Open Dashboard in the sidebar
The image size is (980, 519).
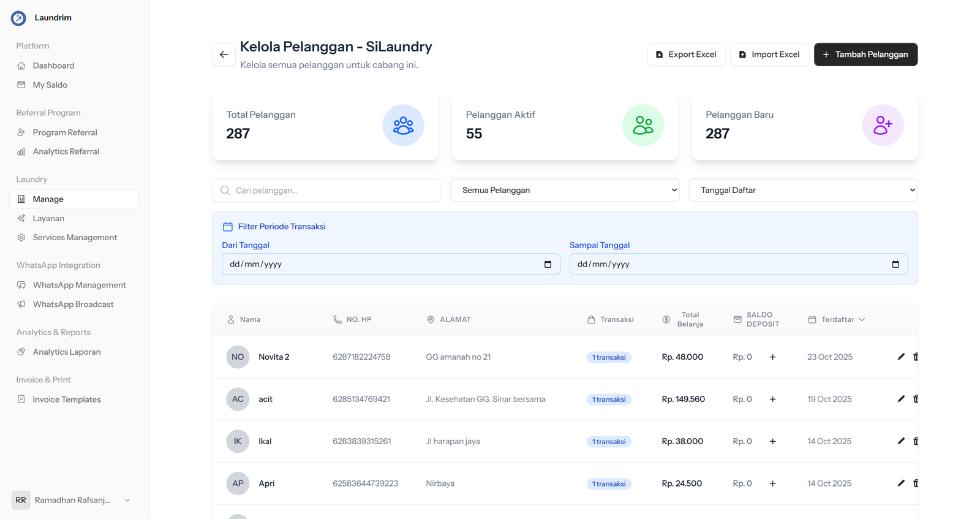click(x=53, y=66)
